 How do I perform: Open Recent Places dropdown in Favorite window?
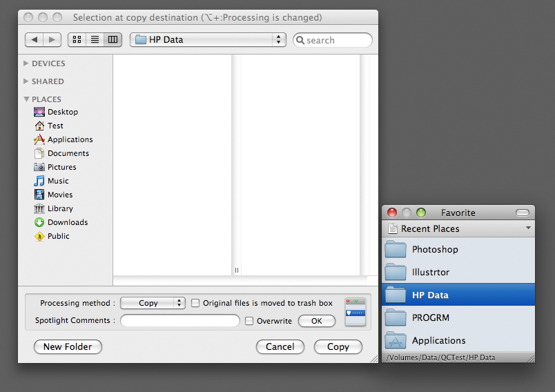tap(458, 228)
